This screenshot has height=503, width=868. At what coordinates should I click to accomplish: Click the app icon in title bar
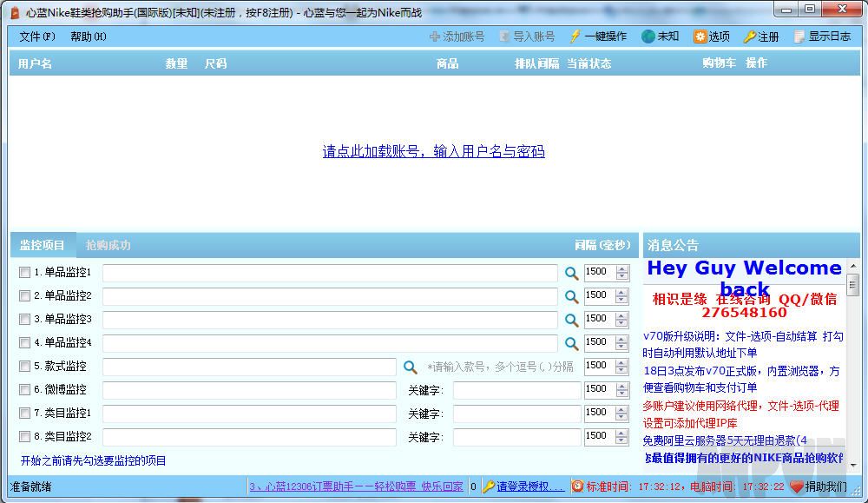click(15, 12)
